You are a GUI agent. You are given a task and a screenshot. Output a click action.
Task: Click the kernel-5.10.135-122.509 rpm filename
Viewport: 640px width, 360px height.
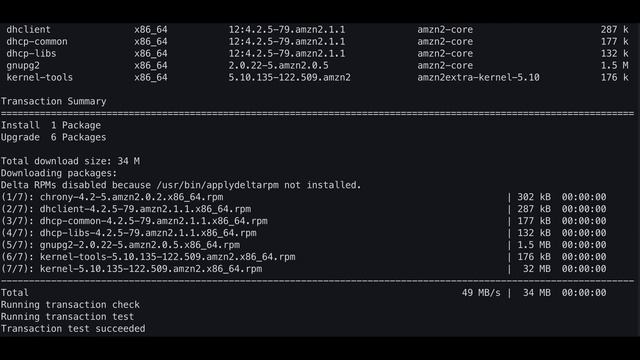point(151,269)
